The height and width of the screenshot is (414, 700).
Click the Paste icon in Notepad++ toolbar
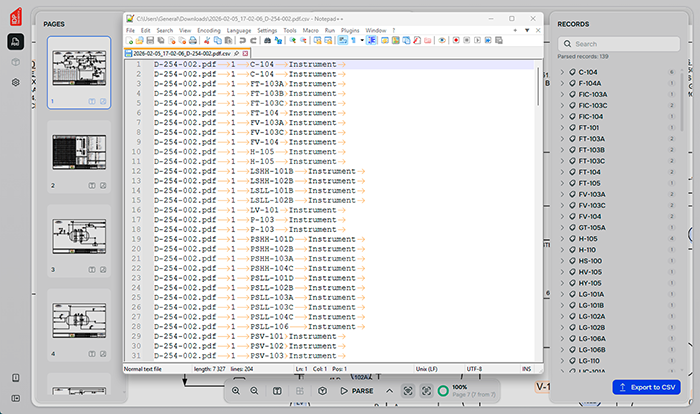click(x=228, y=41)
